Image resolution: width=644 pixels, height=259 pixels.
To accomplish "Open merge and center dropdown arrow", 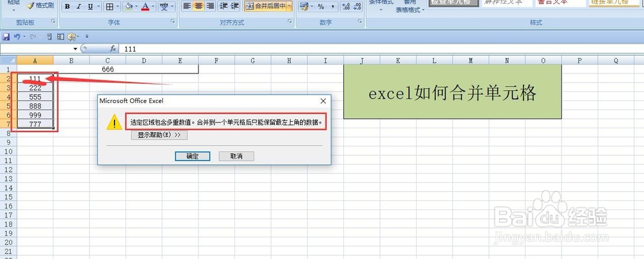I will pyautogui.click(x=289, y=6).
